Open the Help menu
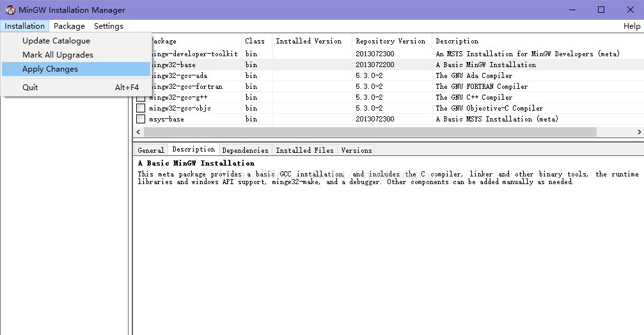 click(x=632, y=26)
